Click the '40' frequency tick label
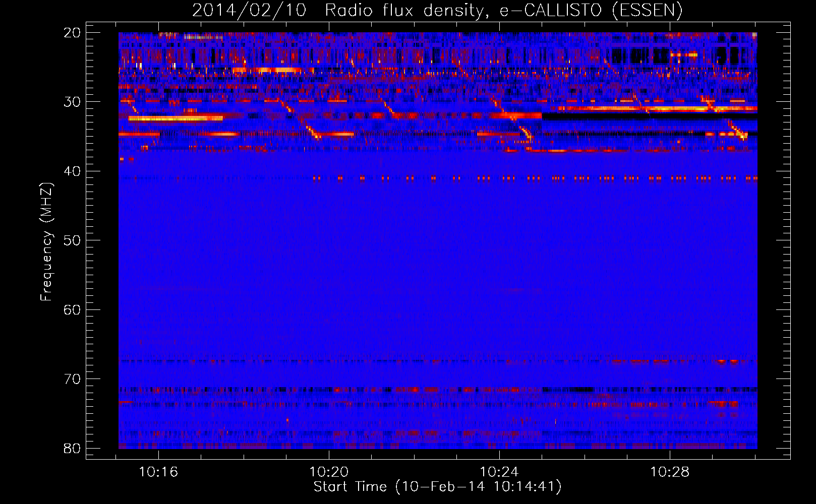 [x=72, y=171]
